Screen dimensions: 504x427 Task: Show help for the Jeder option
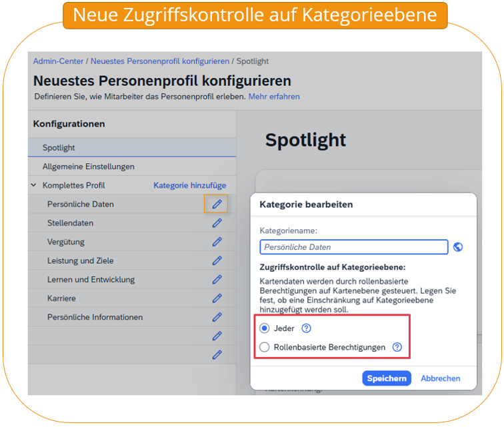click(306, 328)
